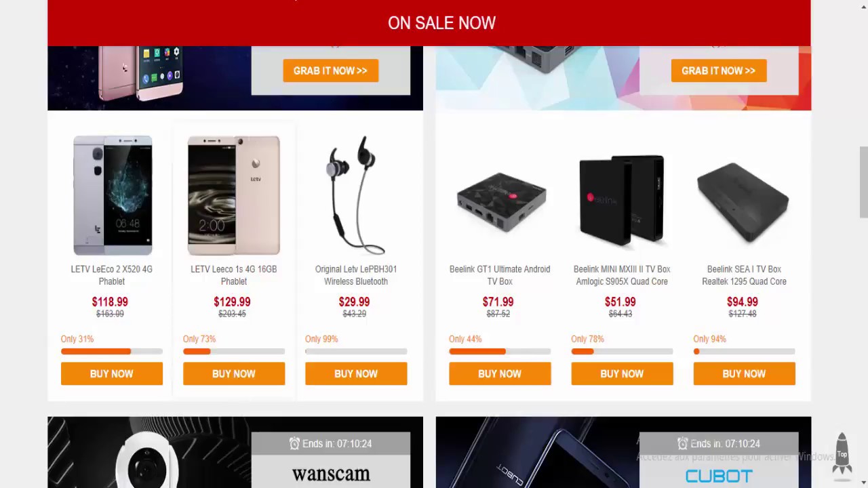
Task: Click the page vertical scrollbar thumb
Action: coord(863,182)
